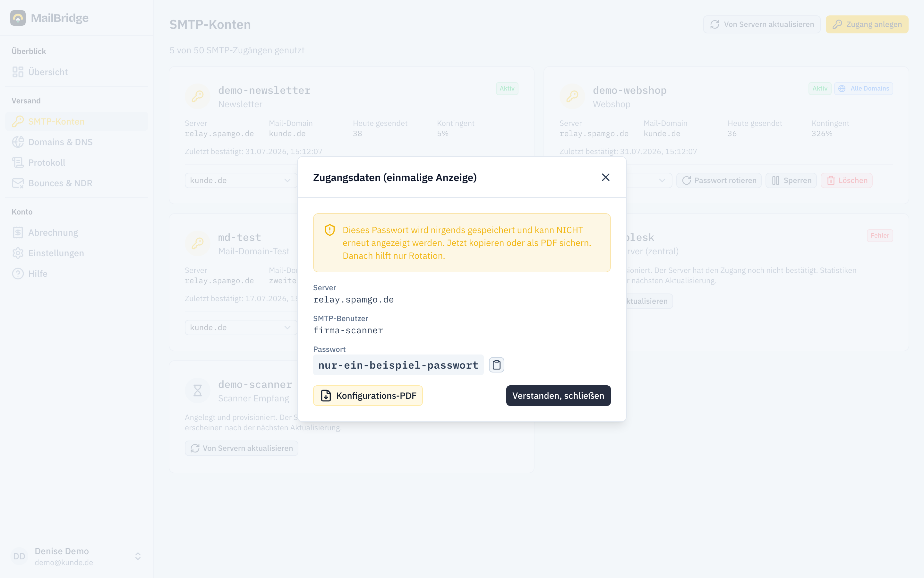Click the PDF download icon
Viewport: 924px width, 578px height.
coord(326,395)
